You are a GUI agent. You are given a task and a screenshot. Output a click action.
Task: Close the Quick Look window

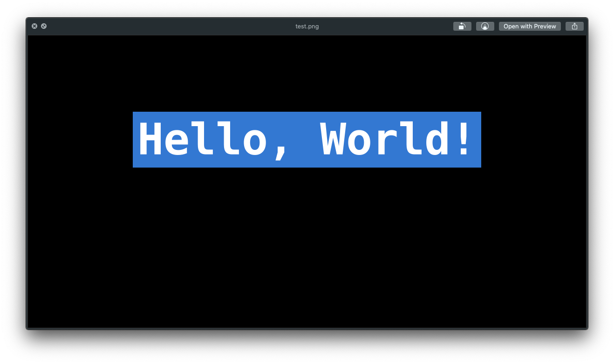34,26
